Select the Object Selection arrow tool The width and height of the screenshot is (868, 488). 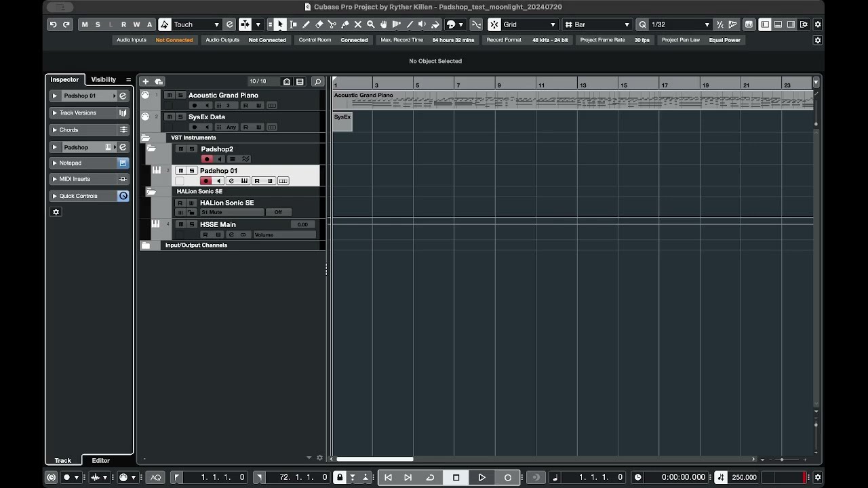pyautogui.click(x=280, y=24)
